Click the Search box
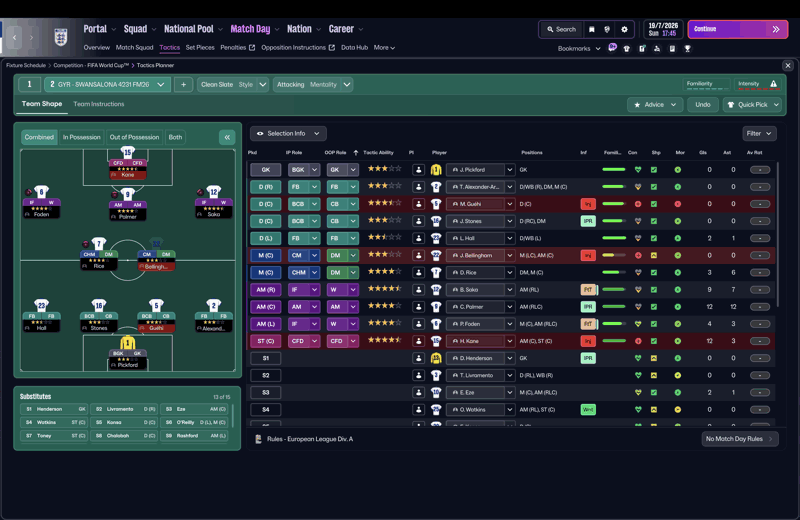This screenshot has width=800, height=520. 561,29
